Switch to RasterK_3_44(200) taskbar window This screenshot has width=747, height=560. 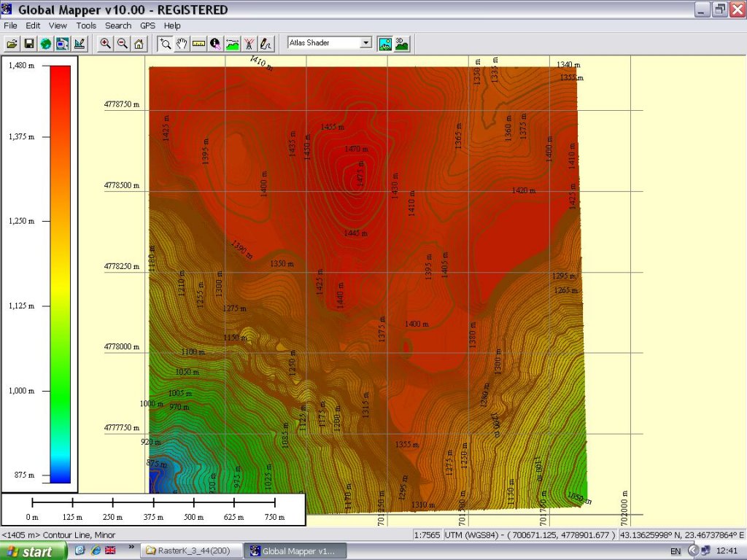[x=193, y=551]
